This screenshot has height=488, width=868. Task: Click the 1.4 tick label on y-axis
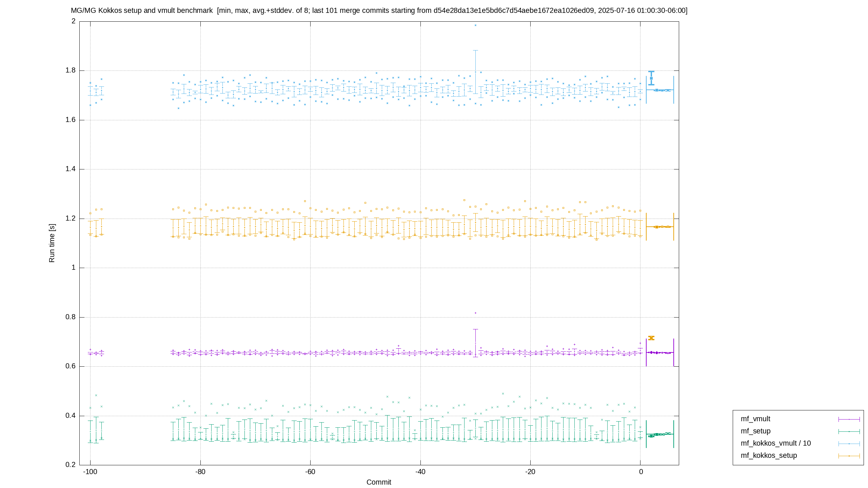point(70,169)
